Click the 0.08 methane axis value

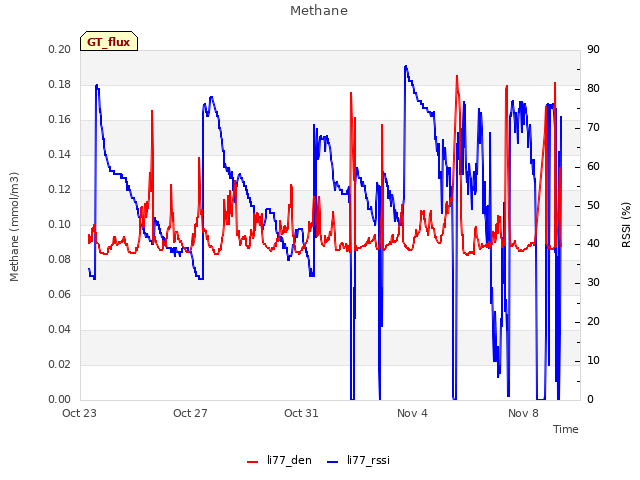click(x=60, y=260)
